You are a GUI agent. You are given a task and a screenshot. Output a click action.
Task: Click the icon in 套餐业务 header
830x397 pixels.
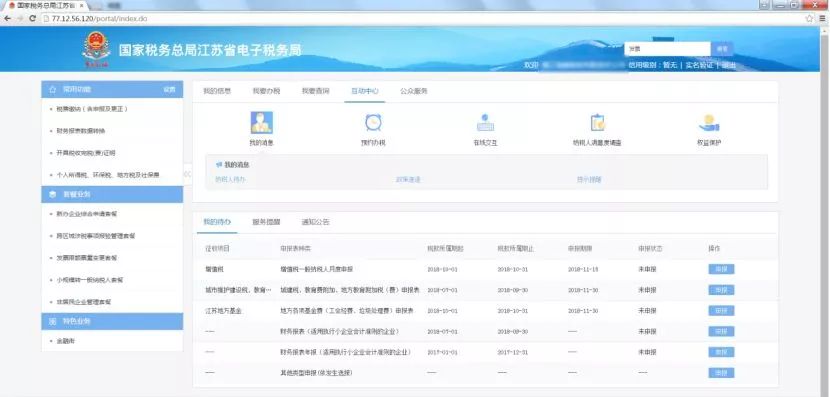(52, 194)
